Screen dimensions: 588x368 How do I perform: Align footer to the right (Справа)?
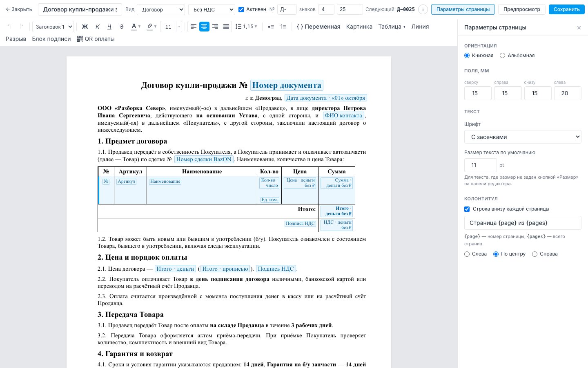[x=535, y=254]
